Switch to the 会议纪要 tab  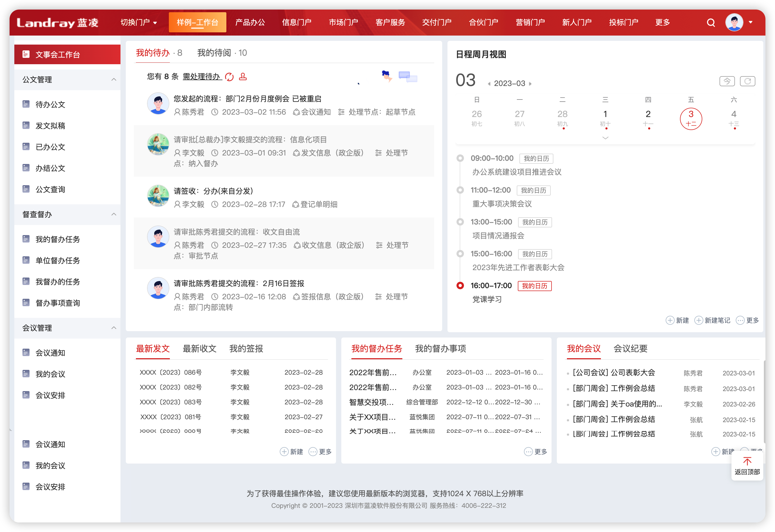tap(630, 348)
